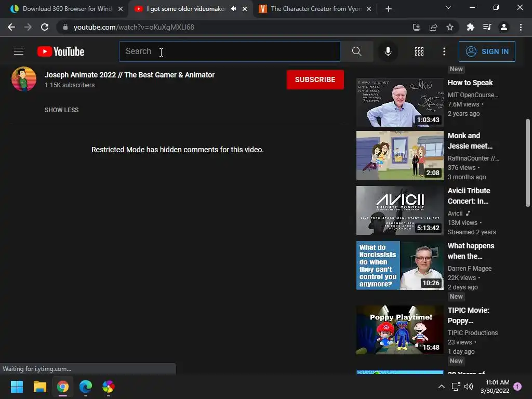Close The Character Creator tab
This screenshot has height=399, width=532.
(369, 9)
